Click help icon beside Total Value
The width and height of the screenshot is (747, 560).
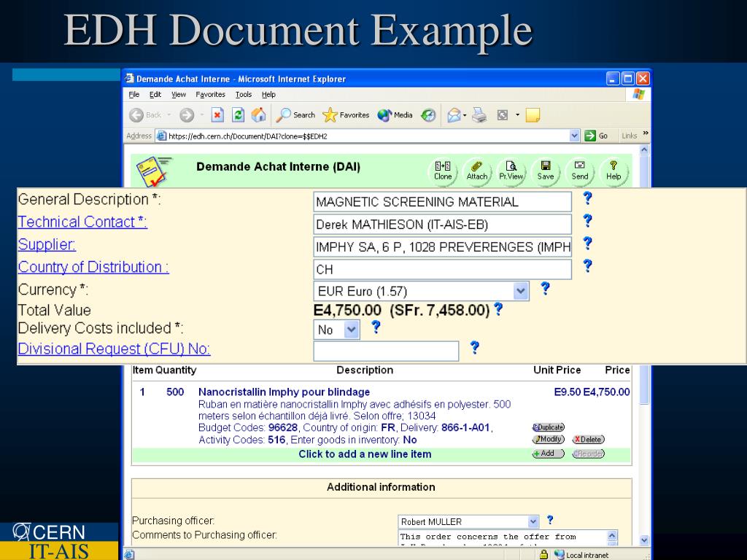coord(498,309)
